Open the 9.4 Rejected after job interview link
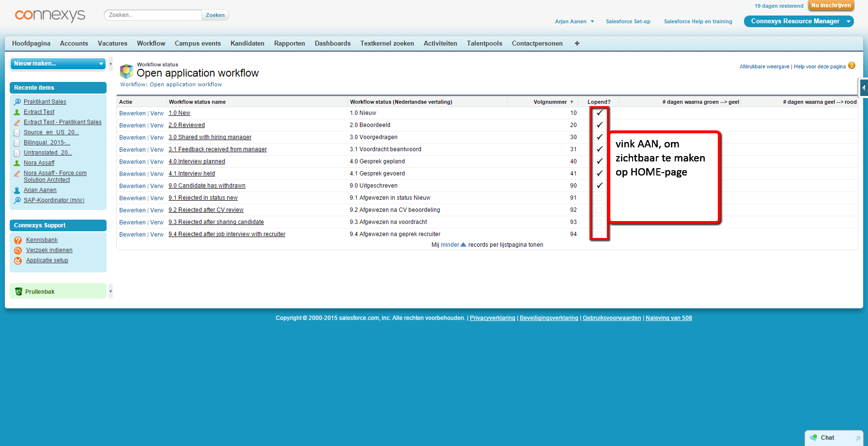This screenshot has height=446, width=868. (x=227, y=234)
